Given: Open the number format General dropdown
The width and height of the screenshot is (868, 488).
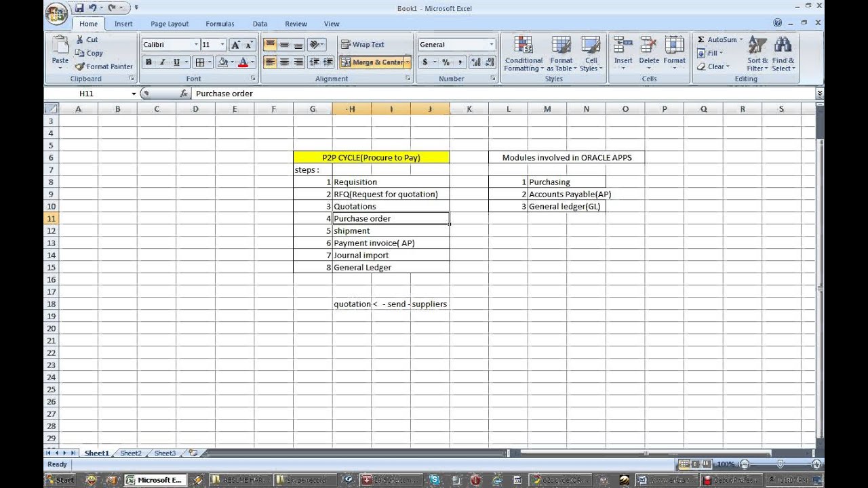Looking at the screenshot, I should [x=492, y=45].
